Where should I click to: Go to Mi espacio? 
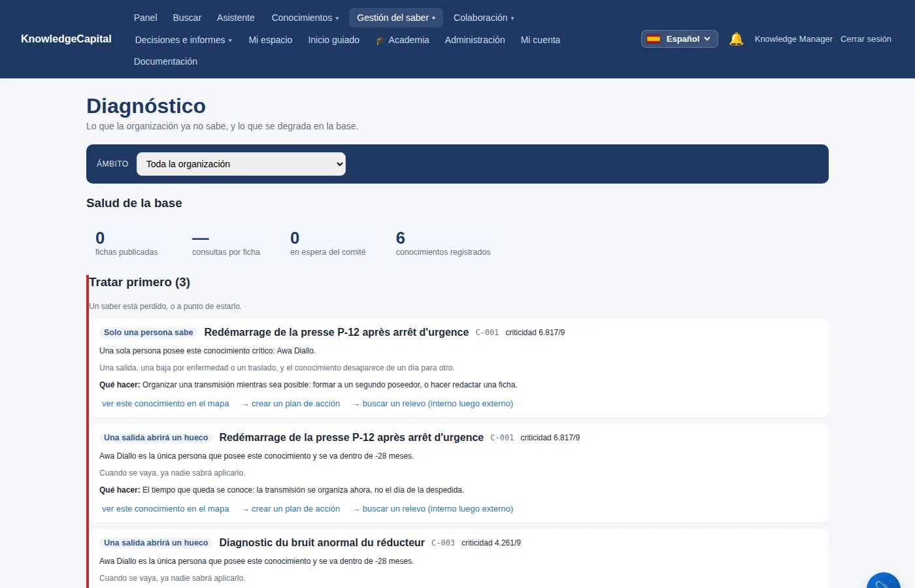271,40
